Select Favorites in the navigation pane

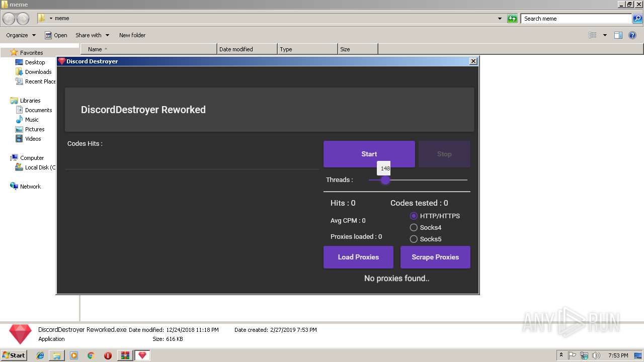pyautogui.click(x=31, y=52)
